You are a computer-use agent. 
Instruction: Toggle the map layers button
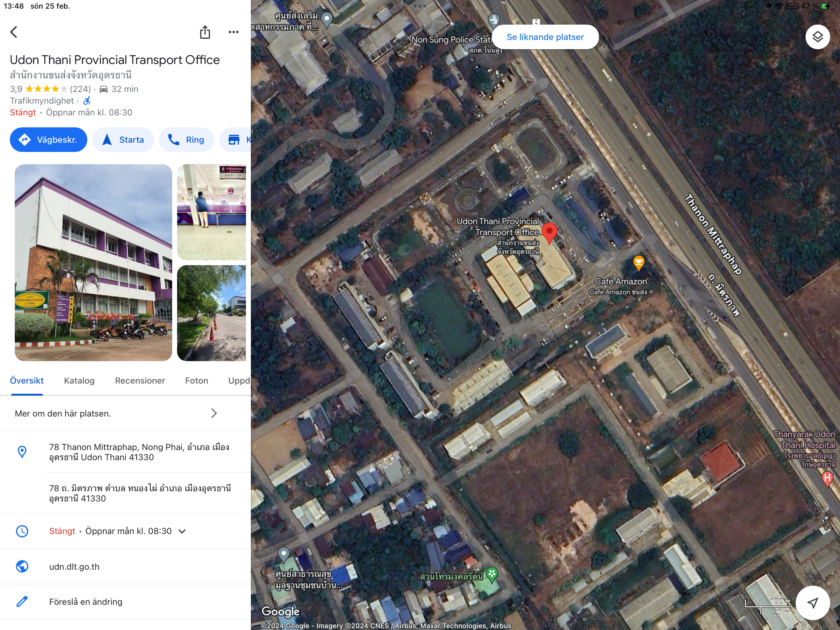click(817, 37)
